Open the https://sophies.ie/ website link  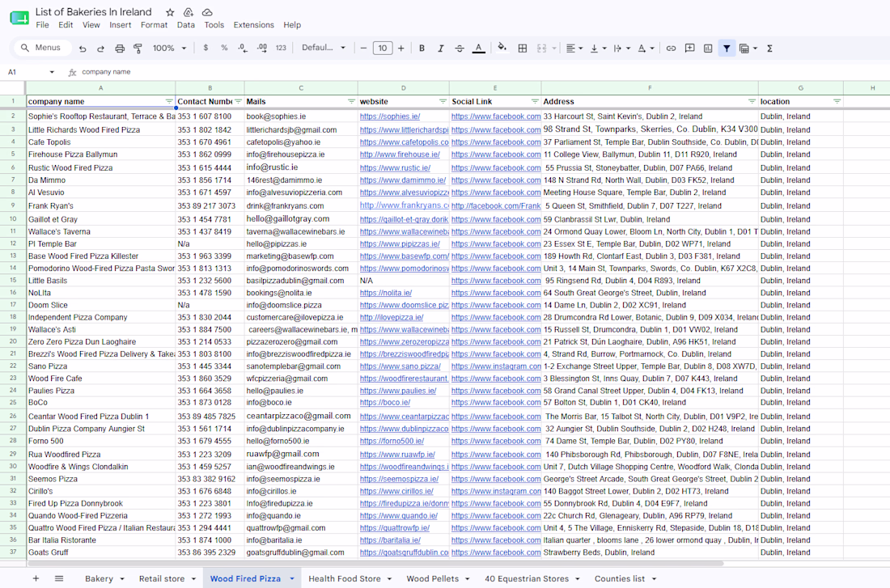pos(390,116)
